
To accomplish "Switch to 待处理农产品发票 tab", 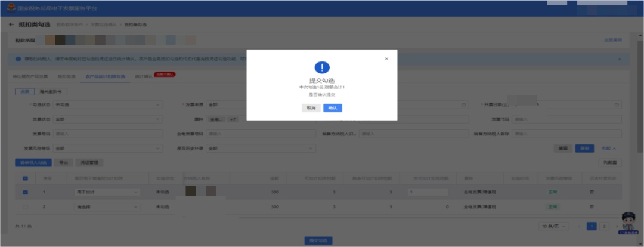I will coord(30,76).
